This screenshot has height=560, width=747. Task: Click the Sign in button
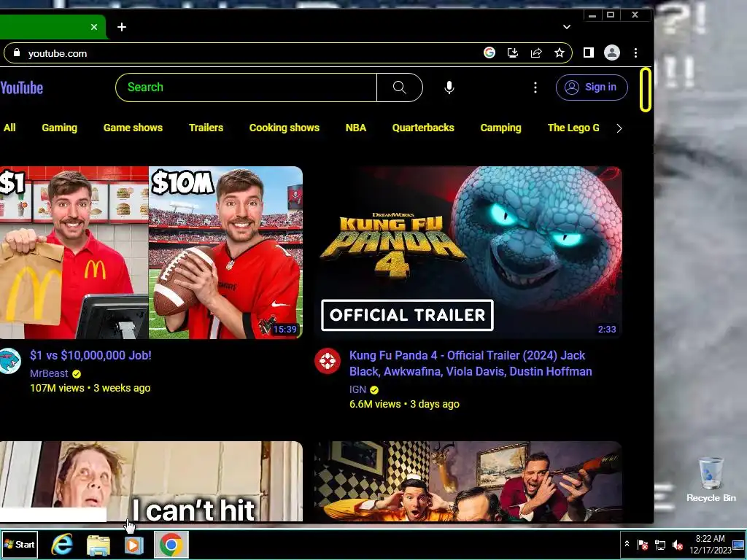click(592, 87)
